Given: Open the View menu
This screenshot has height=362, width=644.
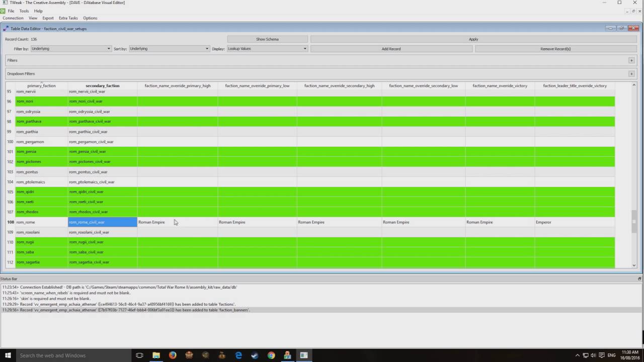Looking at the screenshot, I should [33, 18].
